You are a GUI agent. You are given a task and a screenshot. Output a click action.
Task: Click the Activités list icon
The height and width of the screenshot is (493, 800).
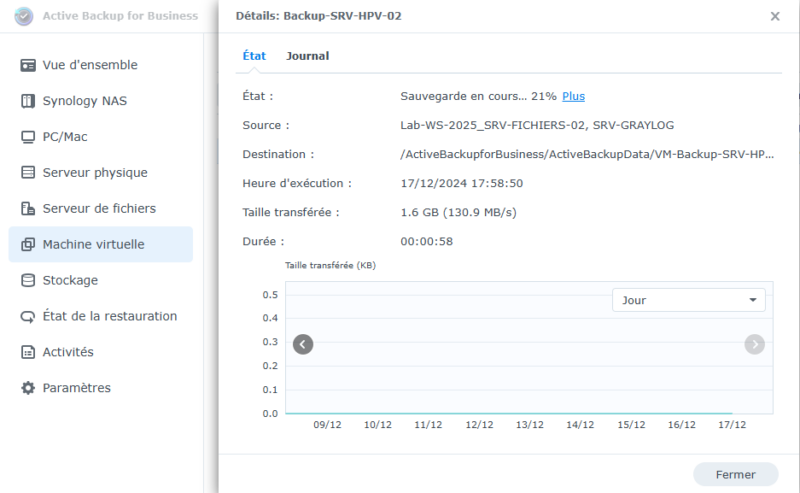pos(28,352)
